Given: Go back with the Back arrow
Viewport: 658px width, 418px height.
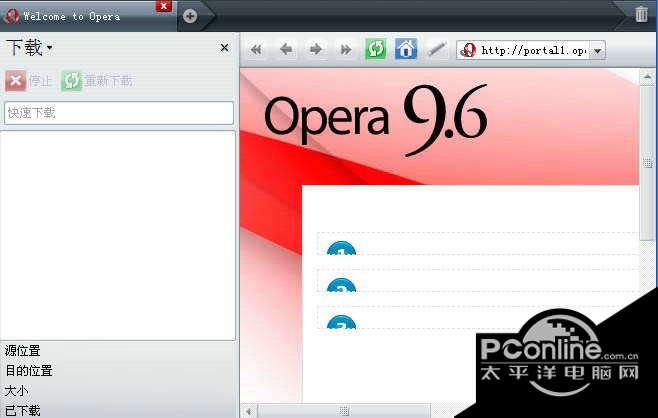Looking at the screenshot, I should tap(286, 50).
